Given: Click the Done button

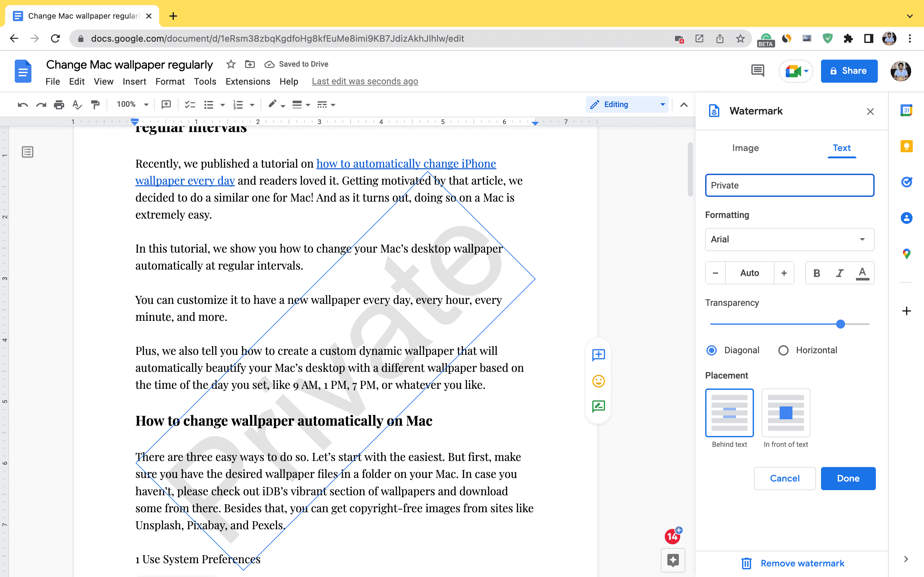Looking at the screenshot, I should click(848, 478).
